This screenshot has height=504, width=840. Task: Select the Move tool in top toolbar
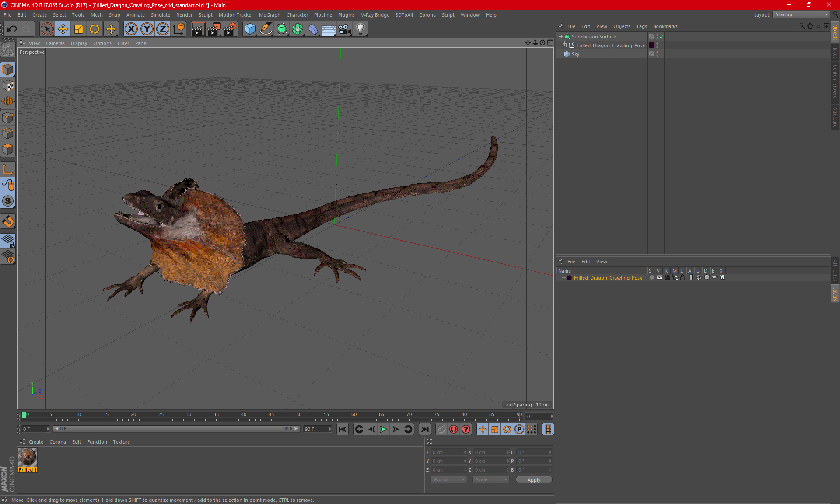pyautogui.click(x=63, y=29)
